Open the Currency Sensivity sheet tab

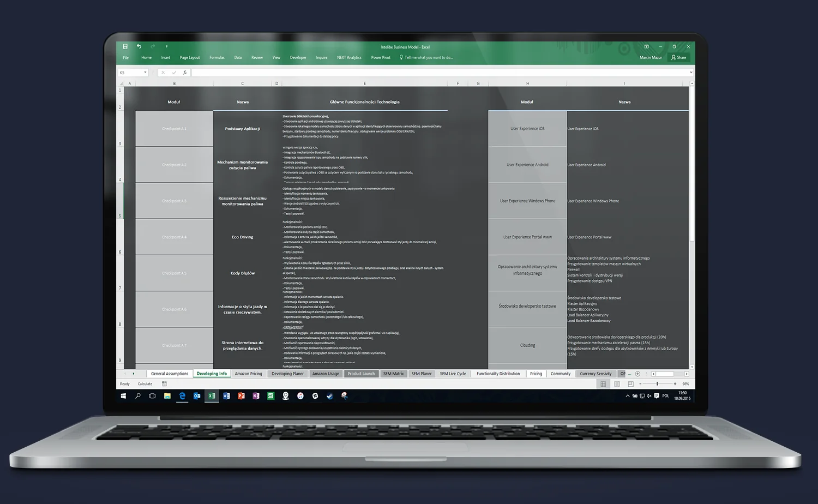pos(596,374)
